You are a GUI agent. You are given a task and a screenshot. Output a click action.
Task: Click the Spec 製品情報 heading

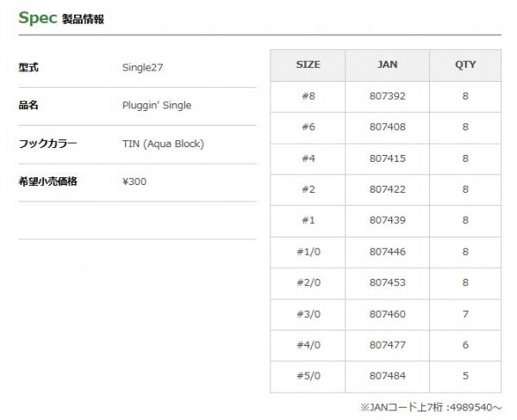click(x=61, y=17)
